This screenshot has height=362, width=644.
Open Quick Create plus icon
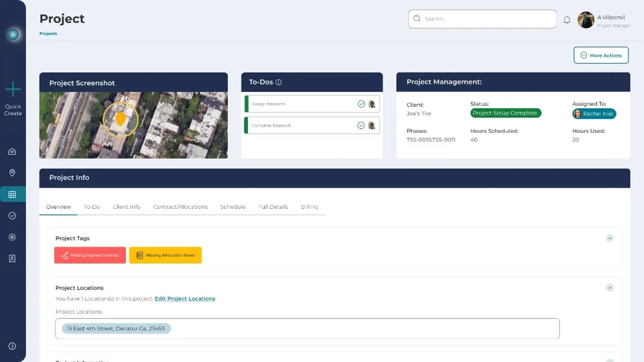13,89
